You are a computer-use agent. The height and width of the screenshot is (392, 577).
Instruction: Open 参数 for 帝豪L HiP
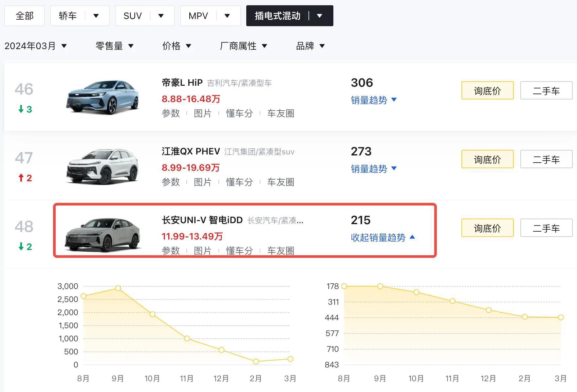pos(171,113)
